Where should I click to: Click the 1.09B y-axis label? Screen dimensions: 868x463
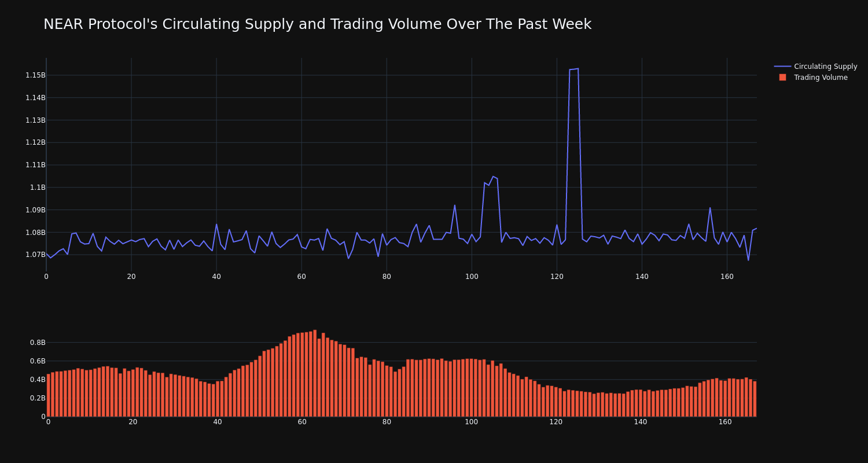tap(35, 210)
